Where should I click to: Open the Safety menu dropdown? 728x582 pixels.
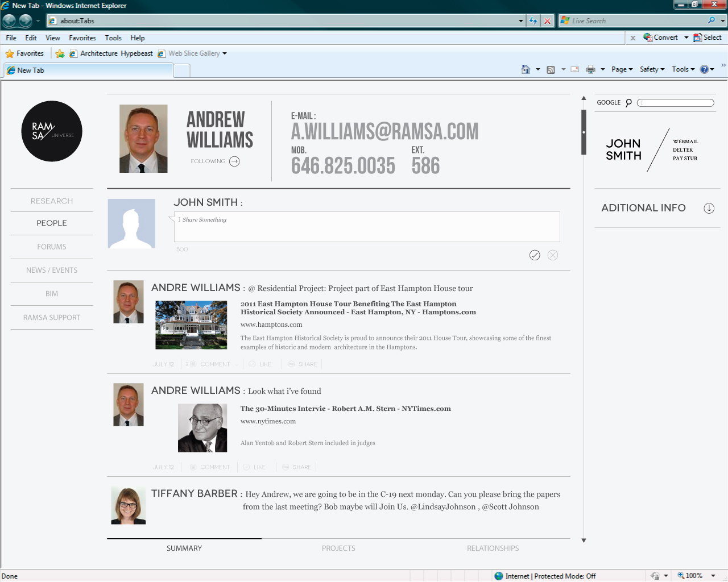click(652, 69)
